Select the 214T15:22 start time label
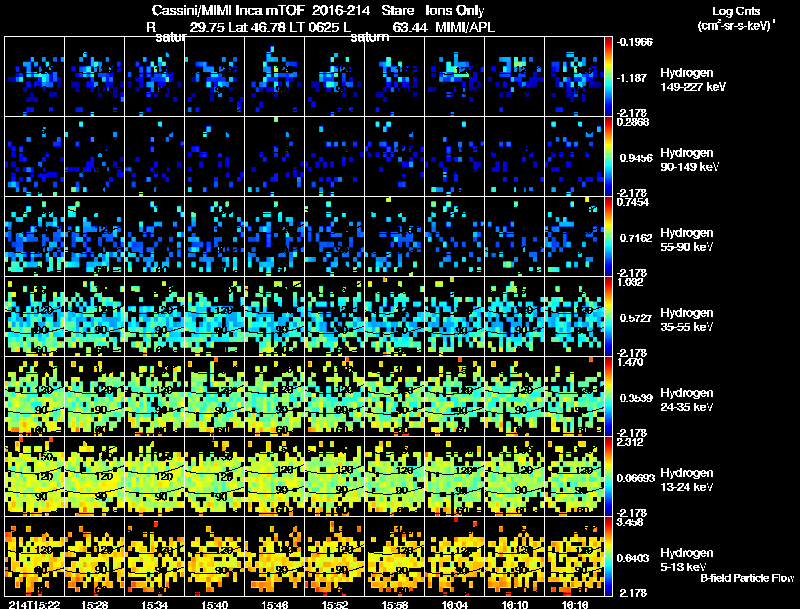 [35, 604]
